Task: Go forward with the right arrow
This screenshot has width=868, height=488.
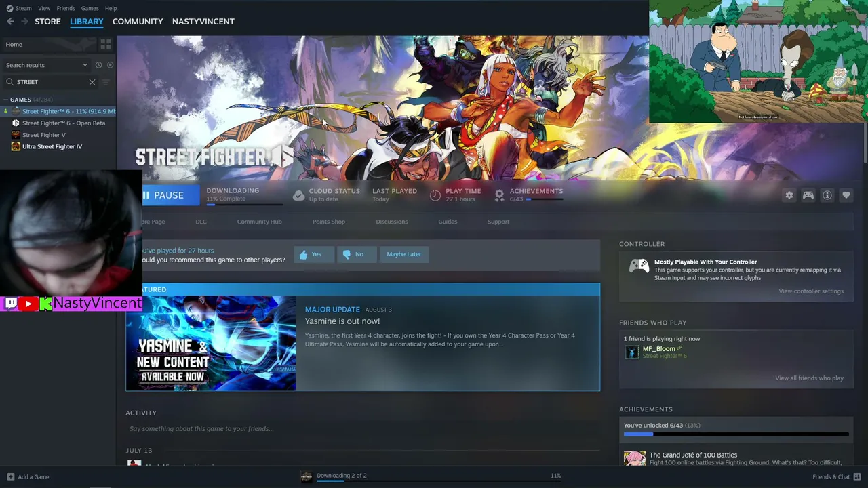Action: tap(24, 22)
